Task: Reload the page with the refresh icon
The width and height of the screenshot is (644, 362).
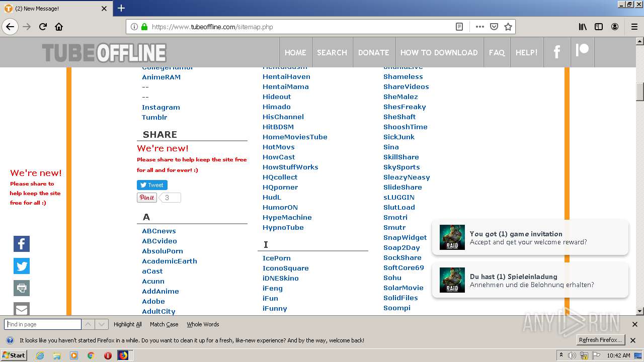Action: pyautogui.click(x=43, y=27)
